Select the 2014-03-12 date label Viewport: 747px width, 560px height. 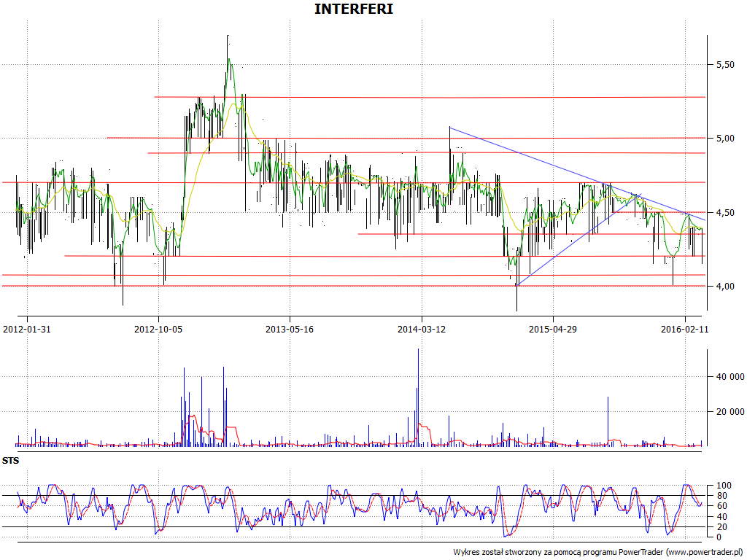422,329
